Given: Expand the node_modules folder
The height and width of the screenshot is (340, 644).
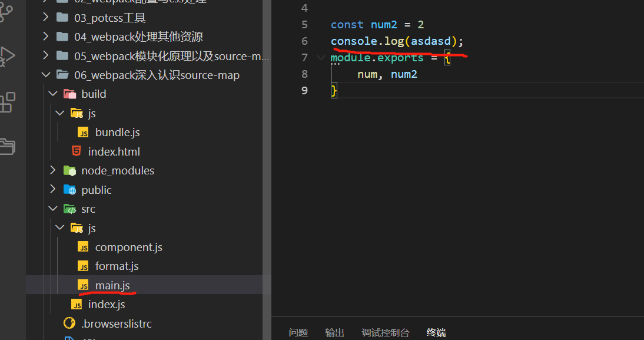Looking at the screenshot, I should tap(53, 170).
